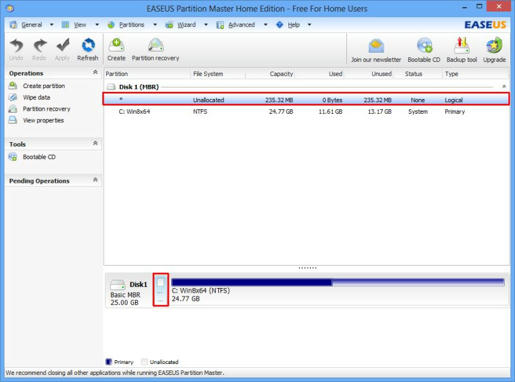Click the Advanced menu icon
The image size is (515, 382).
[x=220, y=25]
